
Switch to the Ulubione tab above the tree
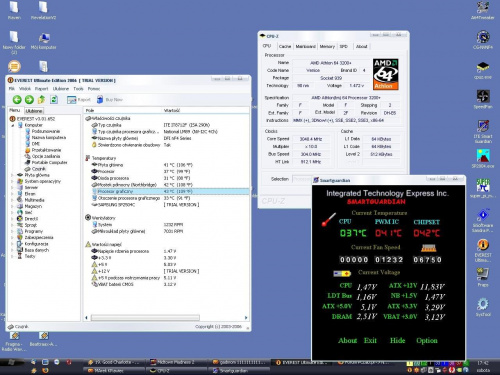pos(34,111)
